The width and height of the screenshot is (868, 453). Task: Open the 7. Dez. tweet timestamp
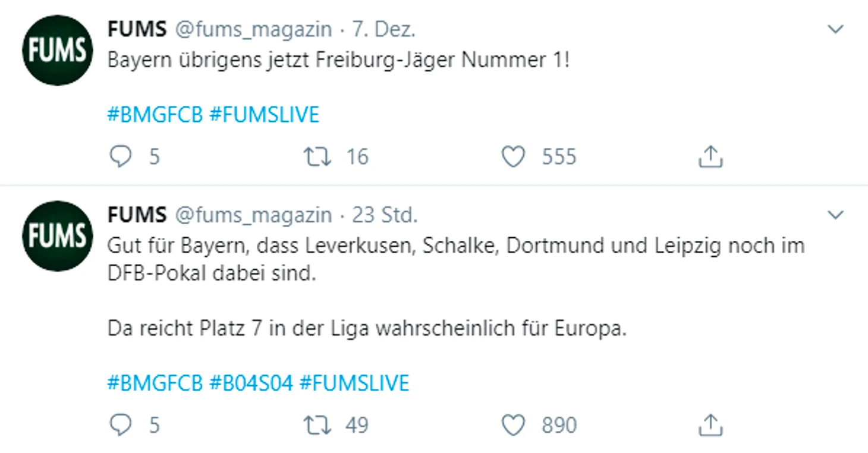coord(383,29)
